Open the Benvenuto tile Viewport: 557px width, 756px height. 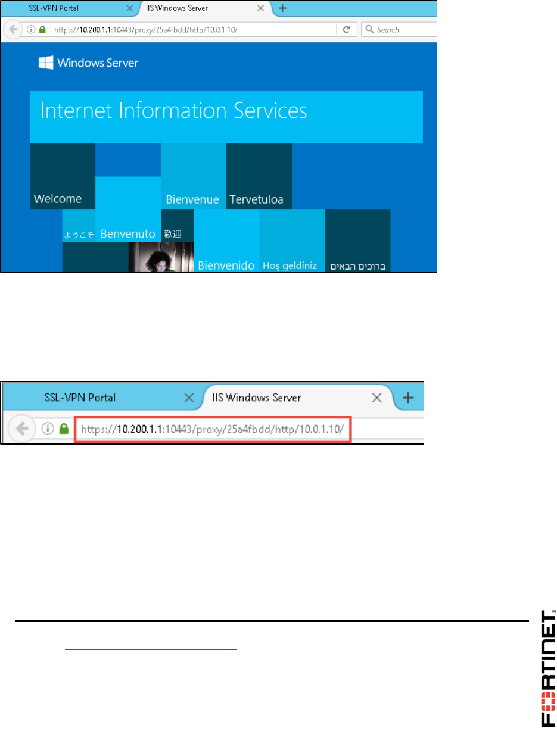128,210
